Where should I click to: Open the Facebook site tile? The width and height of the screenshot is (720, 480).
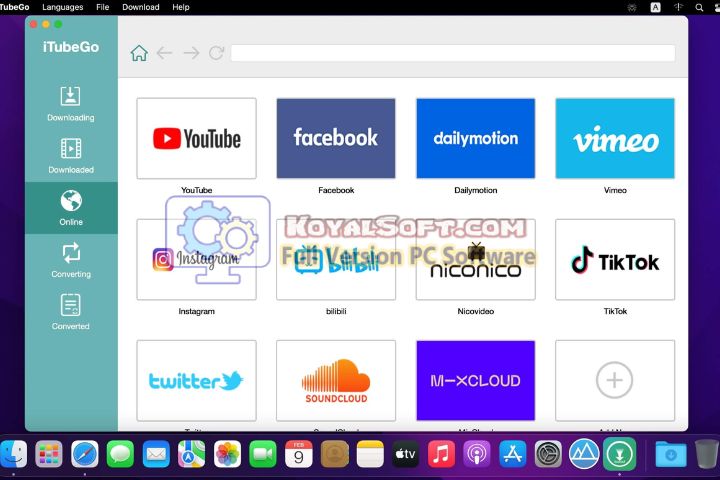coord(336,138)
